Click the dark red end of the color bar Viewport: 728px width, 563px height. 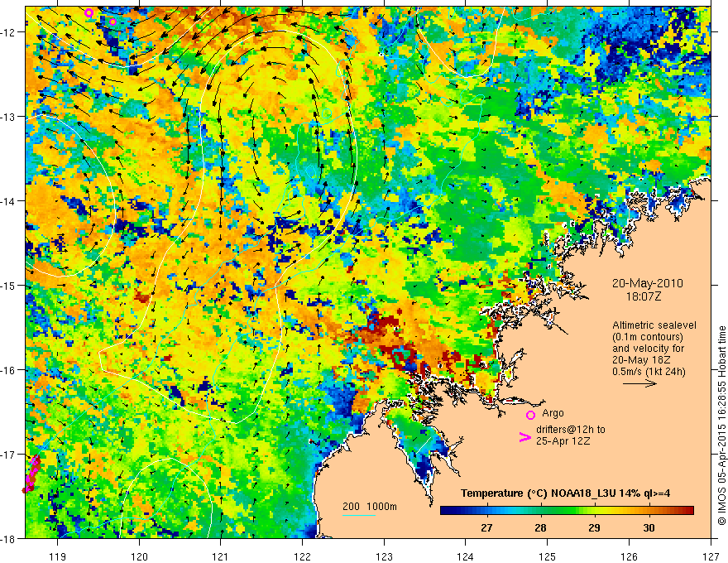(689, 511)
